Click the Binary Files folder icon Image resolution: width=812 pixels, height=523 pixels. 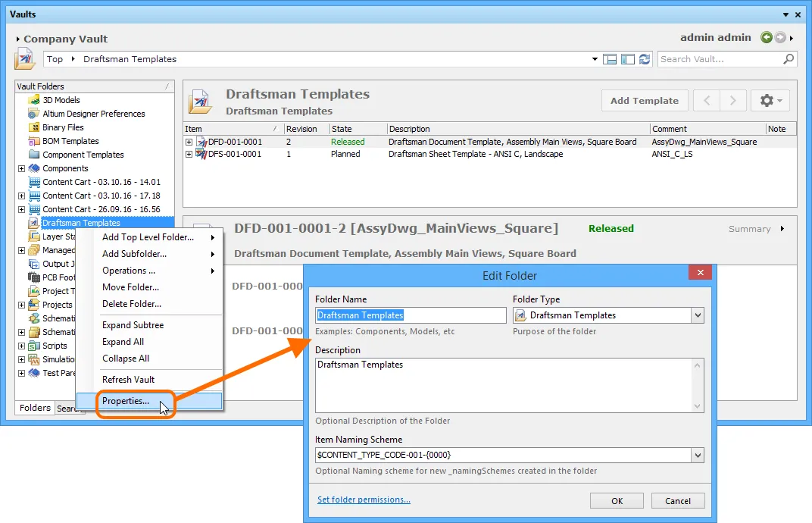(34, 127)
